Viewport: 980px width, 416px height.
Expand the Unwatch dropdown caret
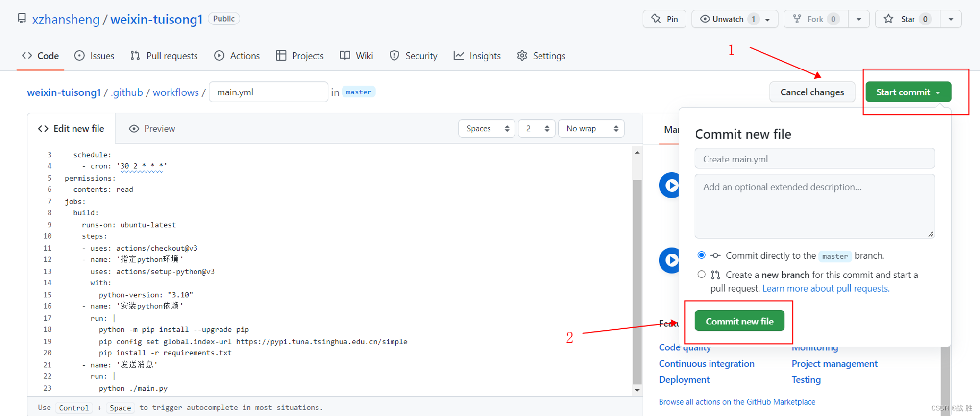click(x=768, y=19)
